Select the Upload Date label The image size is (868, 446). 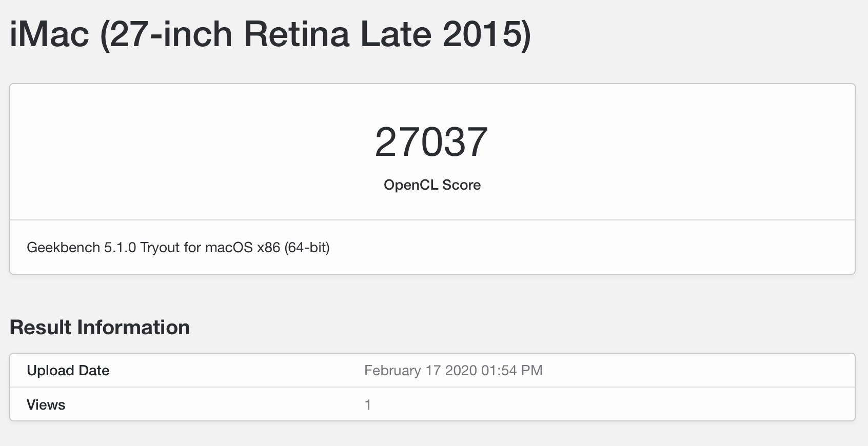pyautogui.click(x=68, y=371)
